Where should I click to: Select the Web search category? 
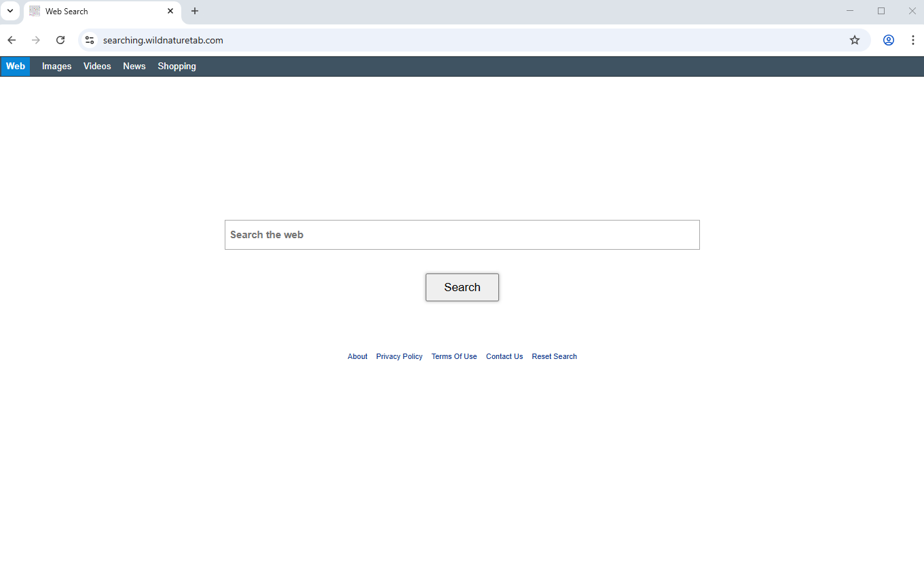point(16,67)
